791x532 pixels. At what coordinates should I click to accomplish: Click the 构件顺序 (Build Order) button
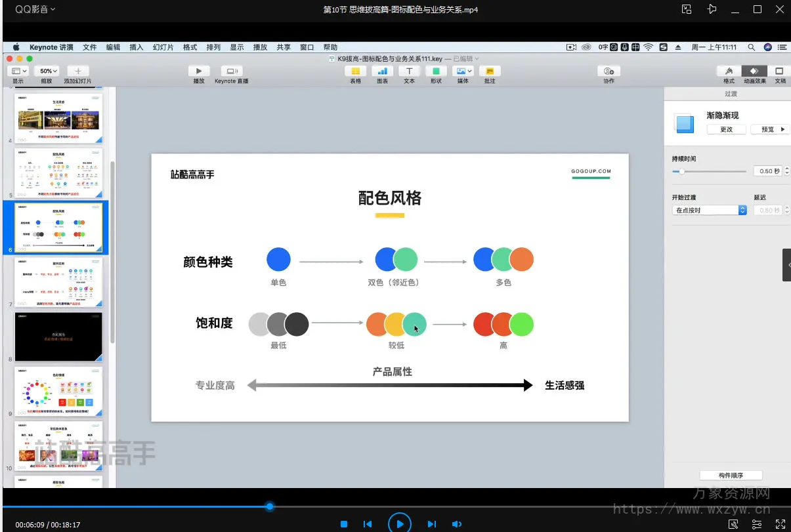coord(731,476)
